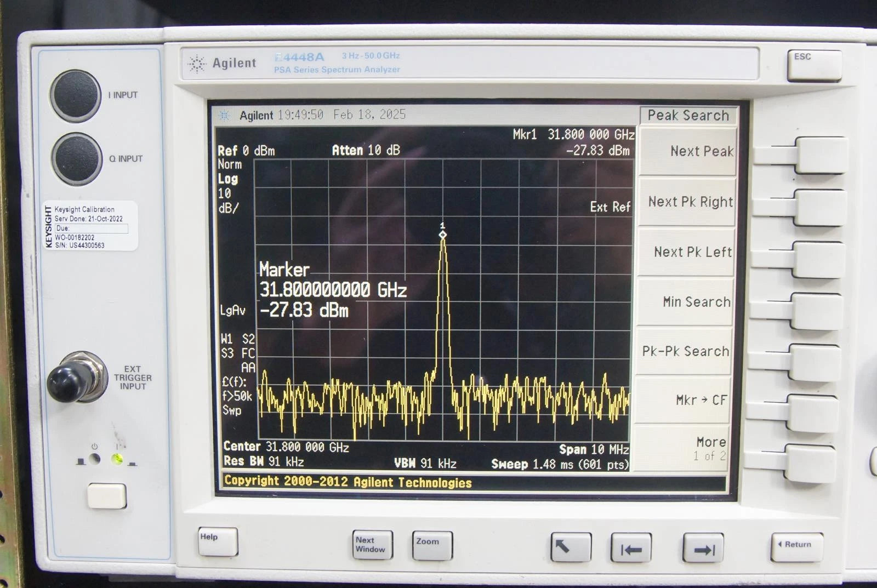Click the left tab arrow key

[x=631, y=547]
